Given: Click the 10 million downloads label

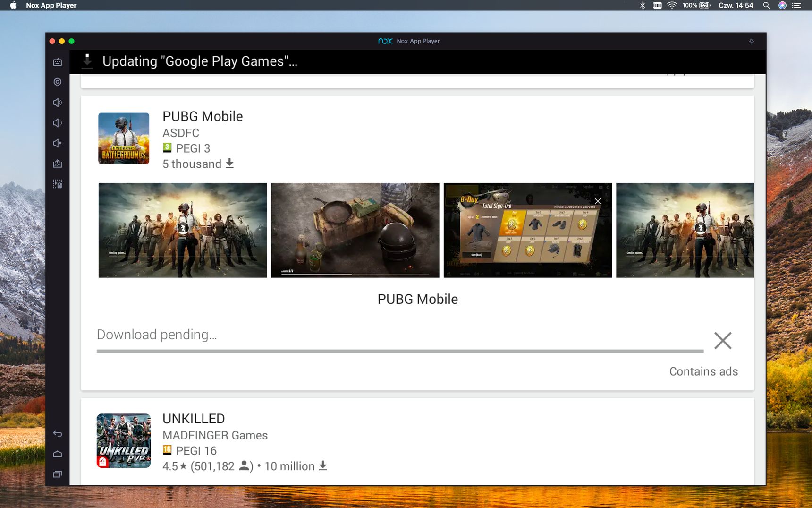Looking at the screenshot, I should coord(296,466).
